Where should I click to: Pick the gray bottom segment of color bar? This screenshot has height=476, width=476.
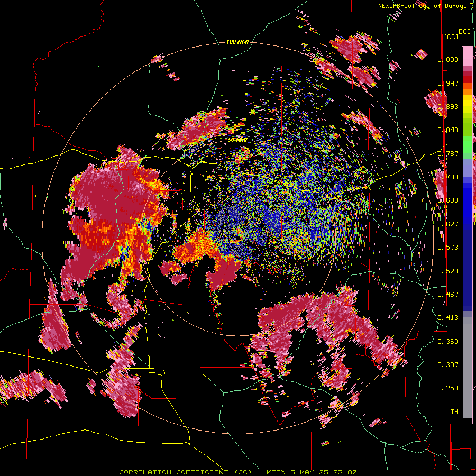pos(467,368)
